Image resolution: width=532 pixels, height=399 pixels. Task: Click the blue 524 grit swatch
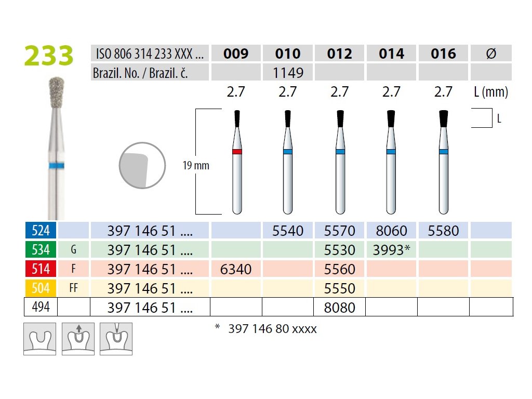40,230
